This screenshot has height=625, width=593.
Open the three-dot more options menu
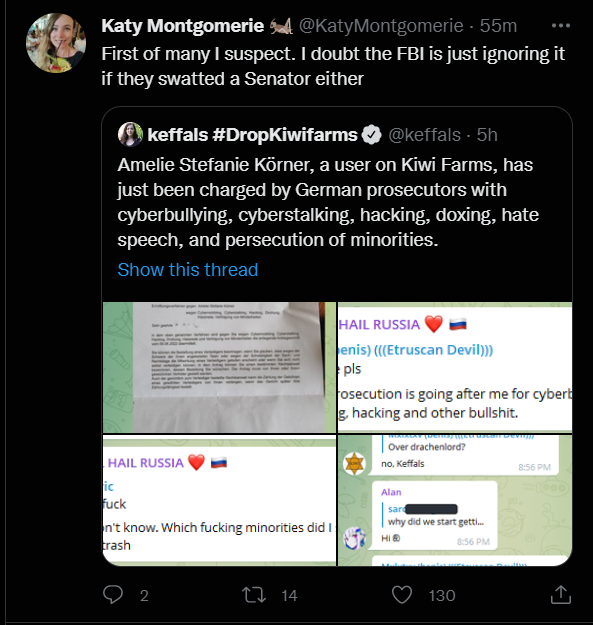click(561, 26)
